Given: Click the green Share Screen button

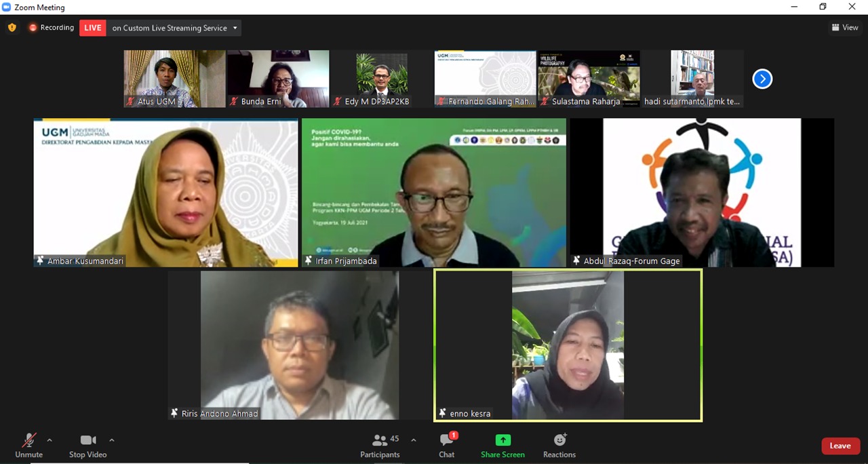Looking at the screenshot, I should point(502,446).
